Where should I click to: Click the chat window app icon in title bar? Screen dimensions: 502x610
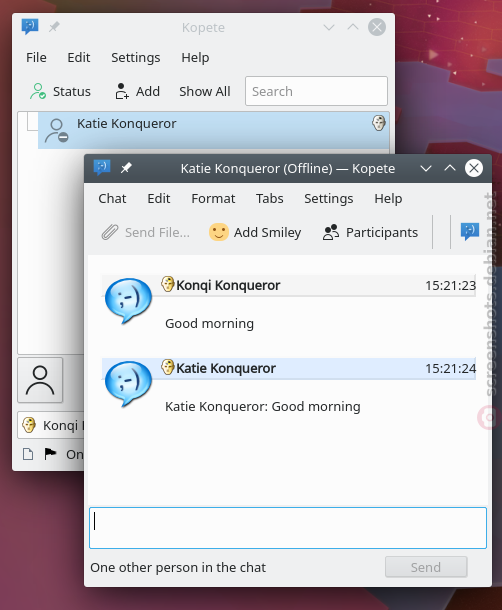pos(102,168)
